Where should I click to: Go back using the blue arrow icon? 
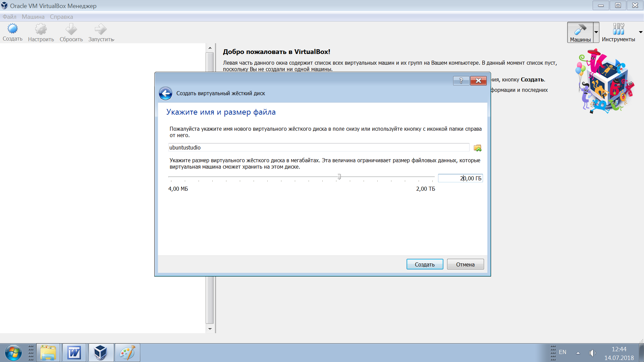point(165,94)
